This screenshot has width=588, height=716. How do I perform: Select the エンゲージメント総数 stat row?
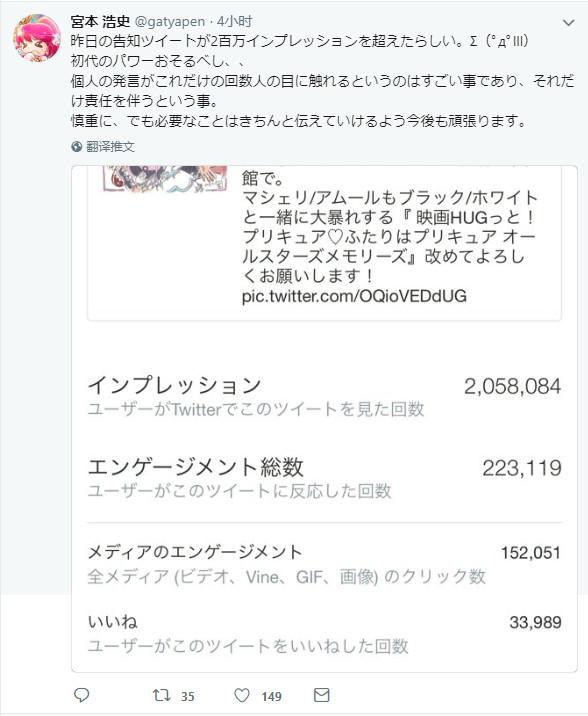324,478
